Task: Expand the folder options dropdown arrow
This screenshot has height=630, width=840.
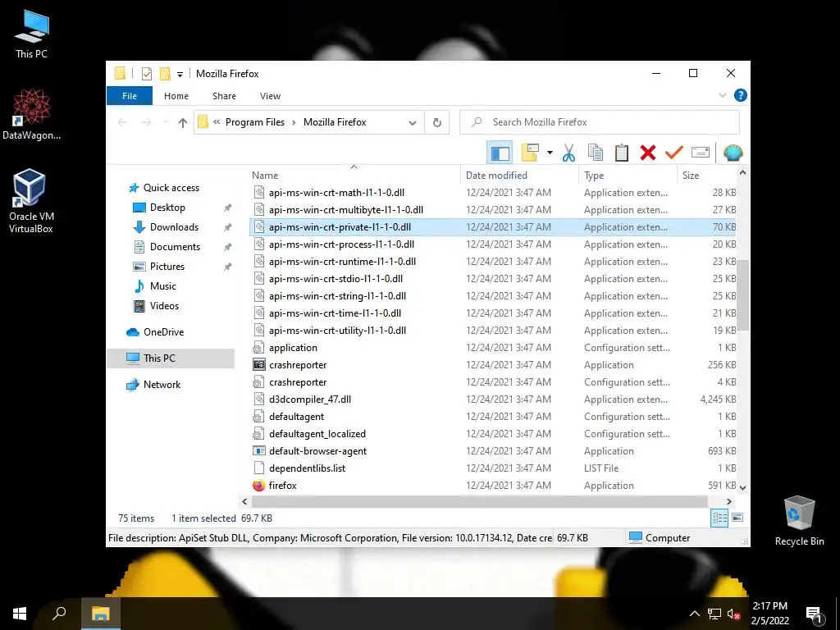Action: point(550,153)
